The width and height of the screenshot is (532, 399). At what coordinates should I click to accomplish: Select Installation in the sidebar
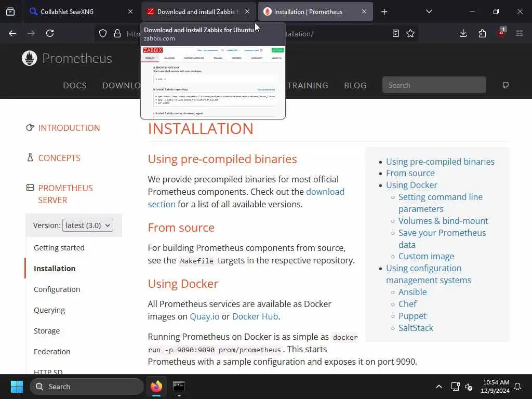coord(55,269)
